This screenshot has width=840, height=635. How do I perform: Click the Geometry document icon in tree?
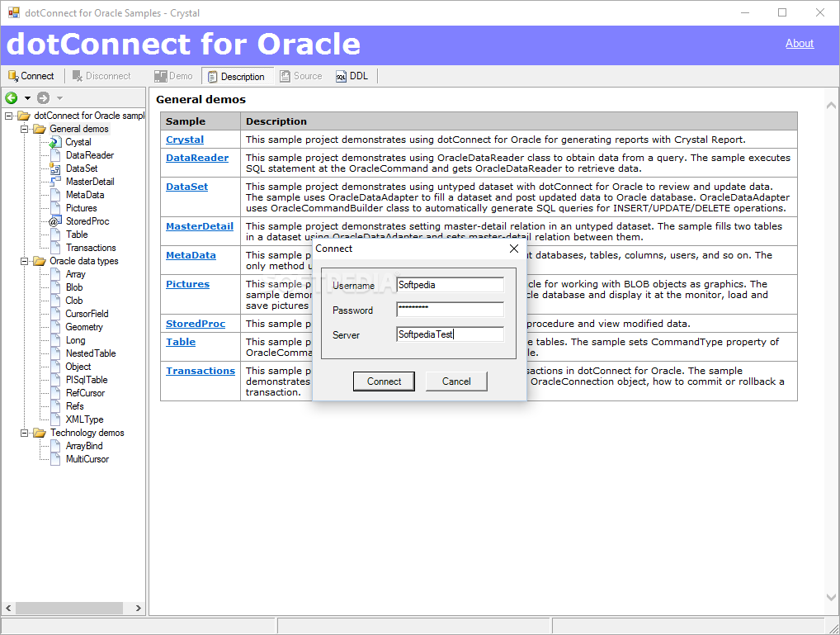coord(55,327)
